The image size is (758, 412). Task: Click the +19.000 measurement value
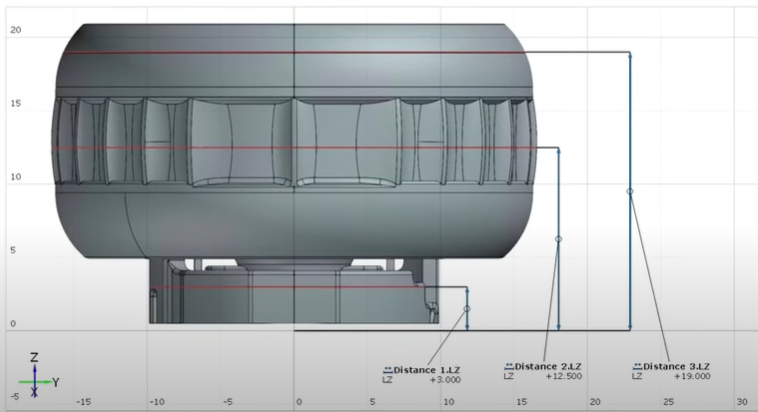coord(693,376)
